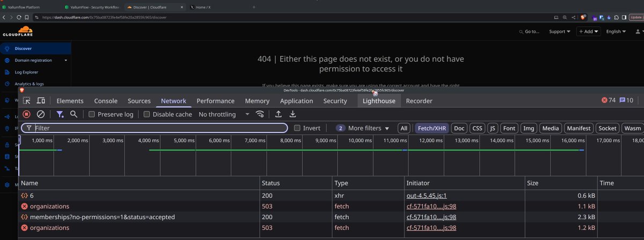
Task: Open the English language dropdown
Action: coord(616,32)
